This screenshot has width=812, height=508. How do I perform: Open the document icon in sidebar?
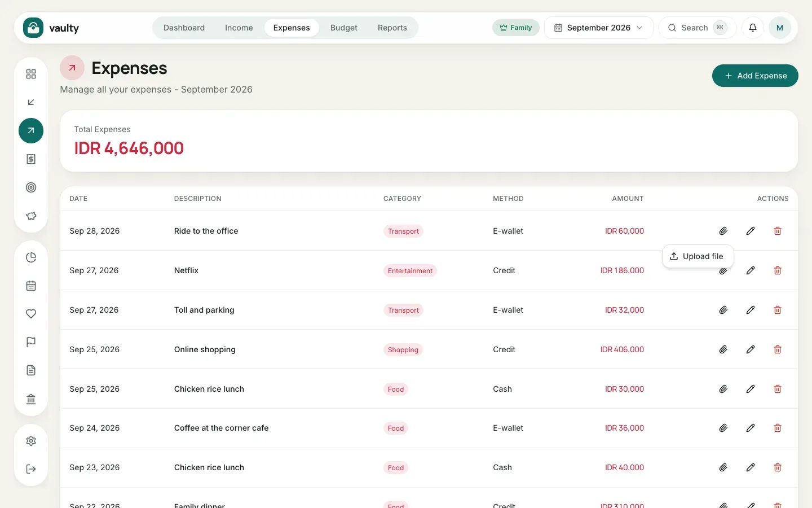[31, 370]
